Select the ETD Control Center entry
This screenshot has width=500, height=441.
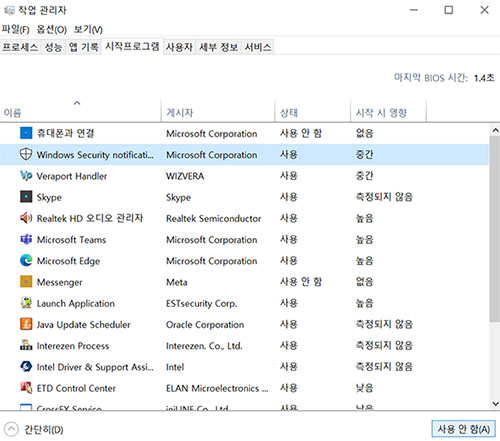coord(76,388)
